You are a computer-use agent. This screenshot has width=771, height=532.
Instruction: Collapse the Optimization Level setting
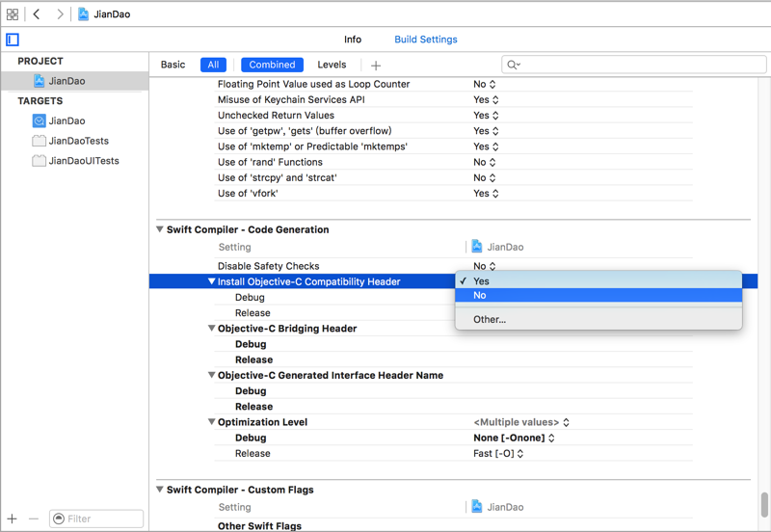[x=211, y=422]
